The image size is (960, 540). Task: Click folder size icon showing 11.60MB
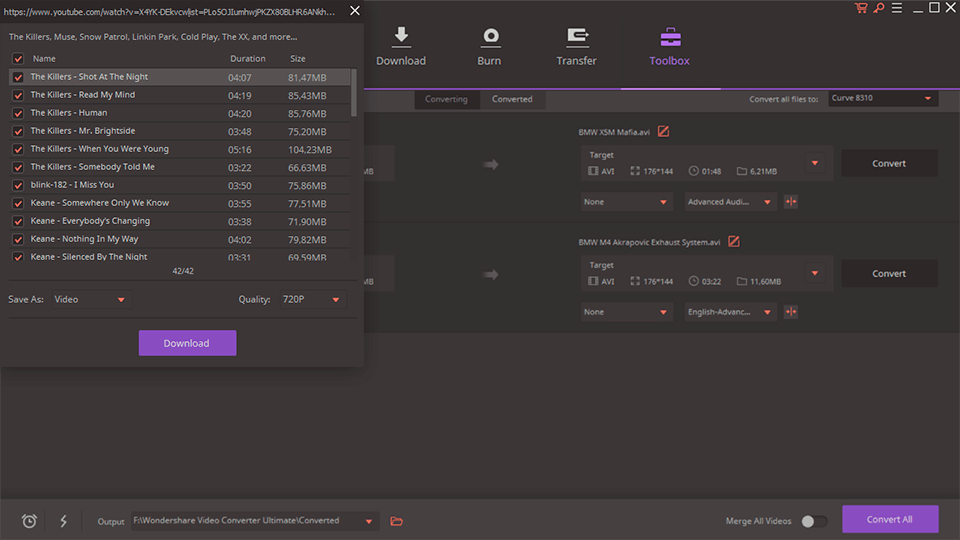[741, 281]
